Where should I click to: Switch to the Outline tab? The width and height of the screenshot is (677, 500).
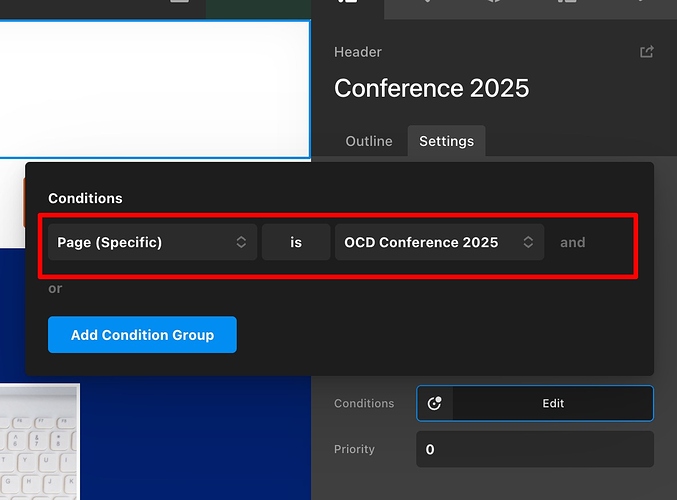(369, 141)
